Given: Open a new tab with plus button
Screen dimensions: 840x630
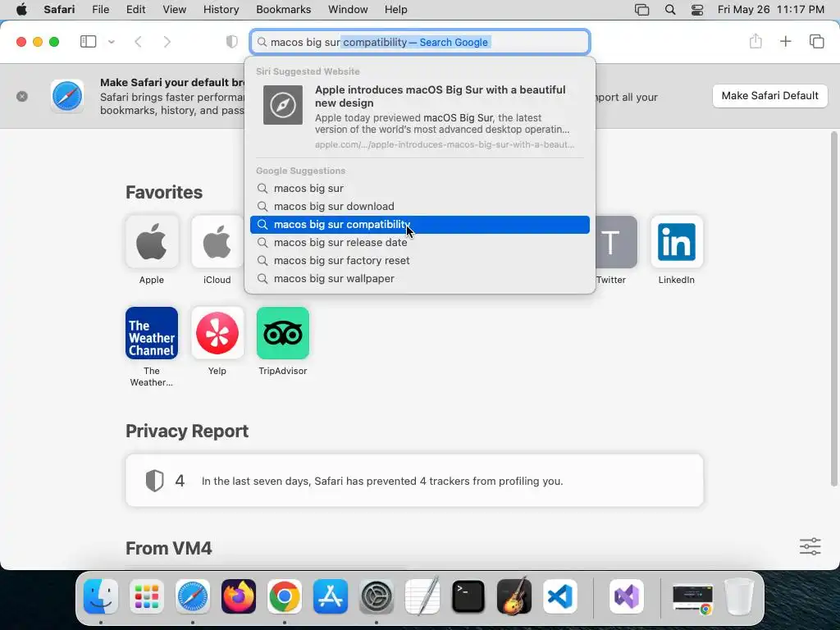Looking at the screenshot, I should (x=785, y=41).
